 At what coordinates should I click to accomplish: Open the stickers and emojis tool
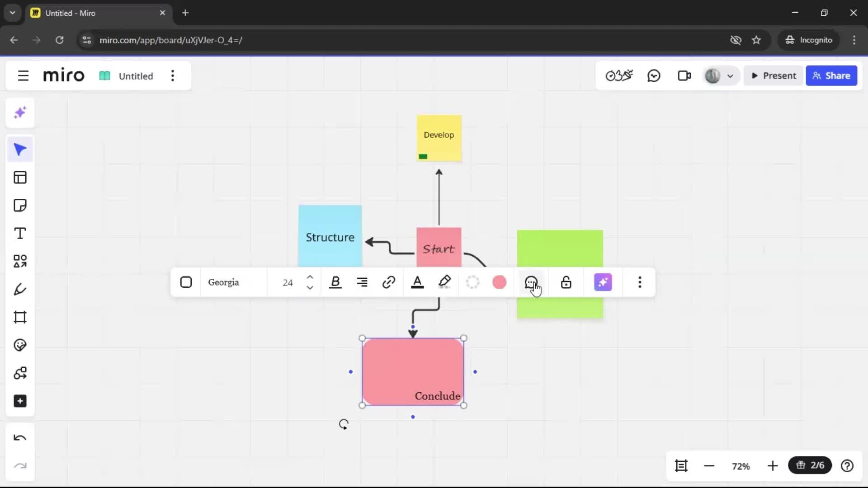tap(20, 345)
